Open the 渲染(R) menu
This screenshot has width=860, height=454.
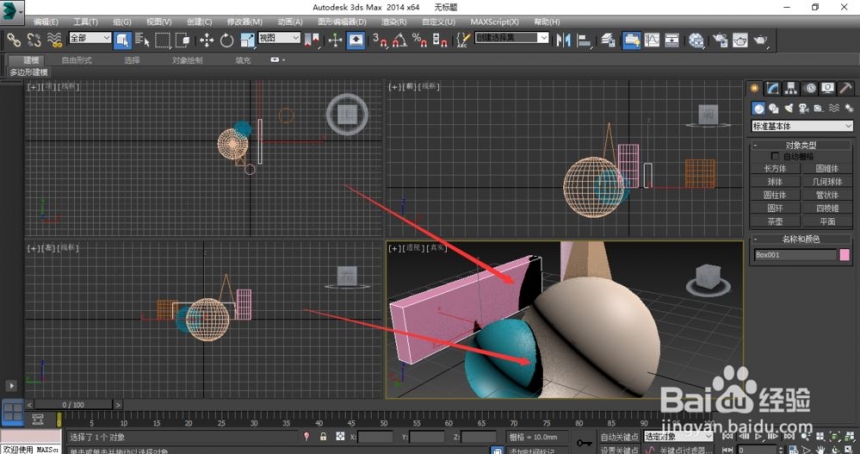pyautogui.click(x=394, y=22)
